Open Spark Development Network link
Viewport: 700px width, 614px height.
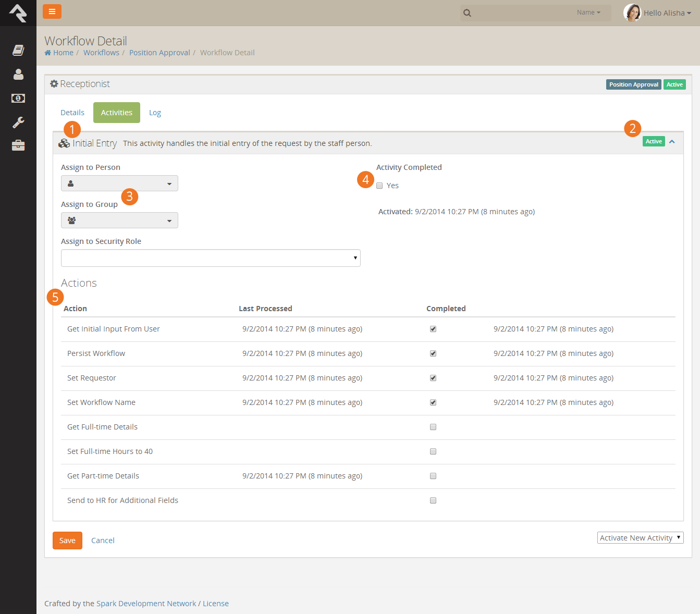(146, 604)
